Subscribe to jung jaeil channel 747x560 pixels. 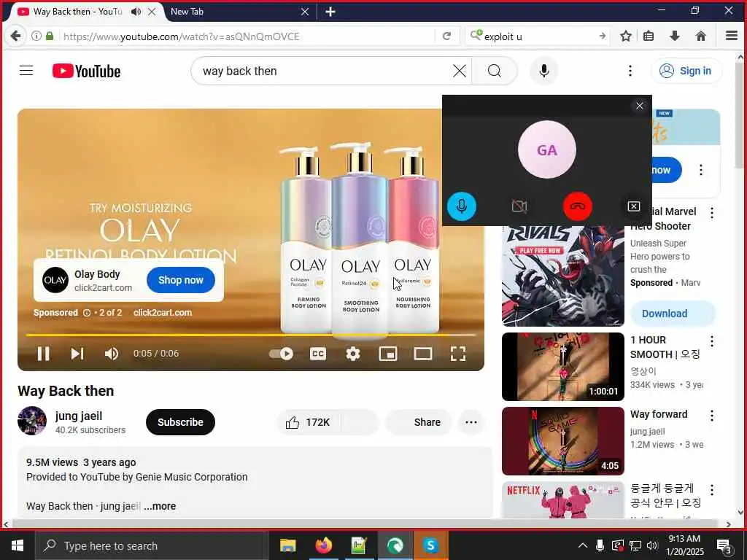pyautogui.click(x=180, y=422)
